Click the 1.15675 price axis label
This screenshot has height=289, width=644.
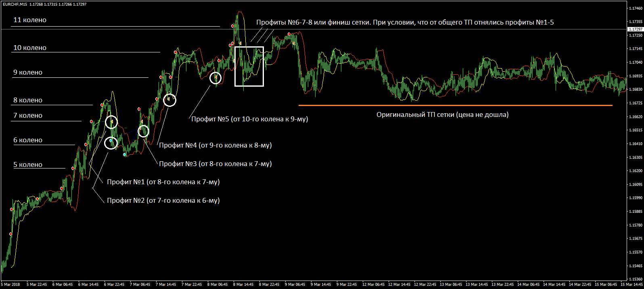(636, 239)
